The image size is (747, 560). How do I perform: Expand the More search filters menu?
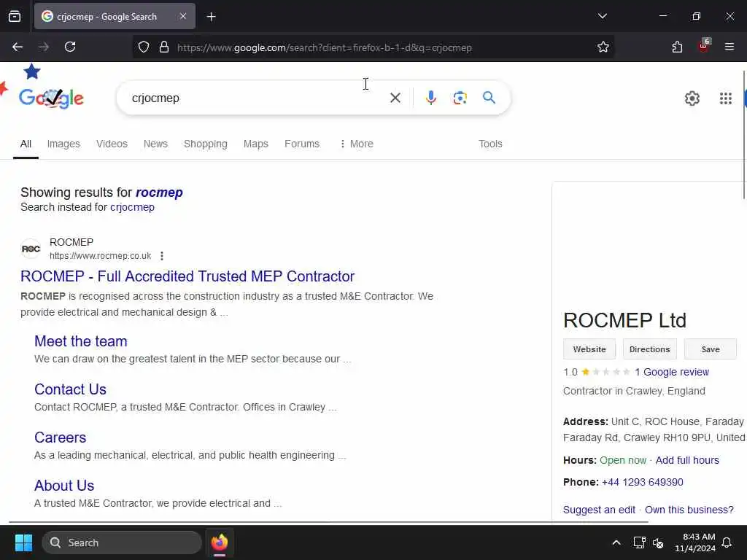click(x=356, y=144)
